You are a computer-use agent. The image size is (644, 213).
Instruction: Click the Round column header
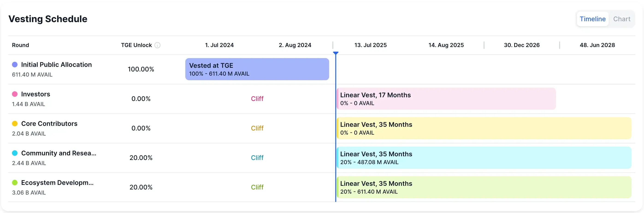(x=21, y=45)
